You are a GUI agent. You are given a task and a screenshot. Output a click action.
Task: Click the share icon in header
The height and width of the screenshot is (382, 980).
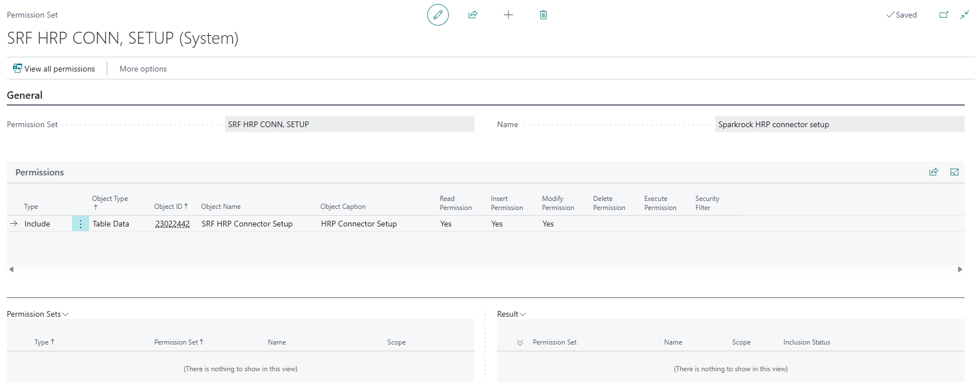(473, 15)
